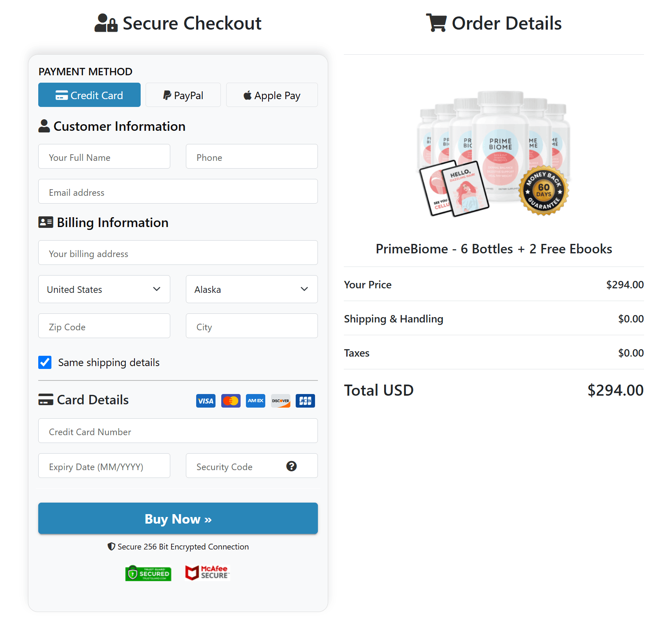Click the Visa card icon
The image size is (672, 626).
[206, 401]
